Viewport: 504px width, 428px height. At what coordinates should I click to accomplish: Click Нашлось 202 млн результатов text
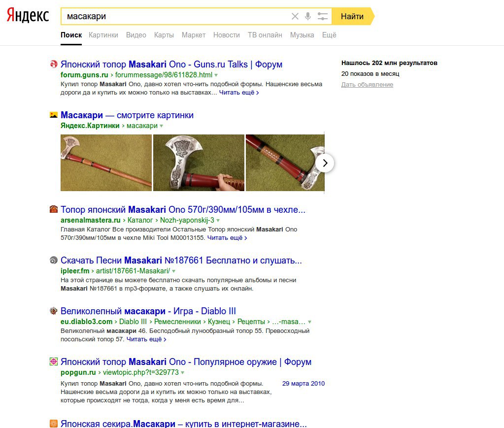[389, 63]
